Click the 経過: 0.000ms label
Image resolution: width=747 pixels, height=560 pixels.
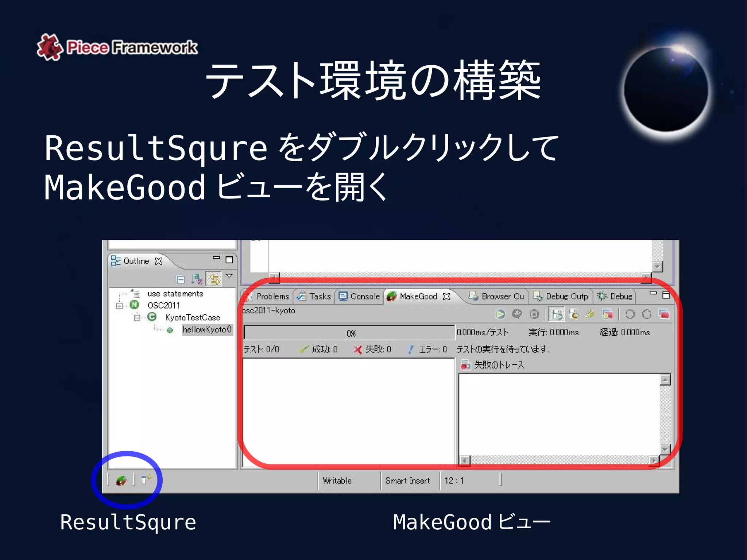coord(625,332)
